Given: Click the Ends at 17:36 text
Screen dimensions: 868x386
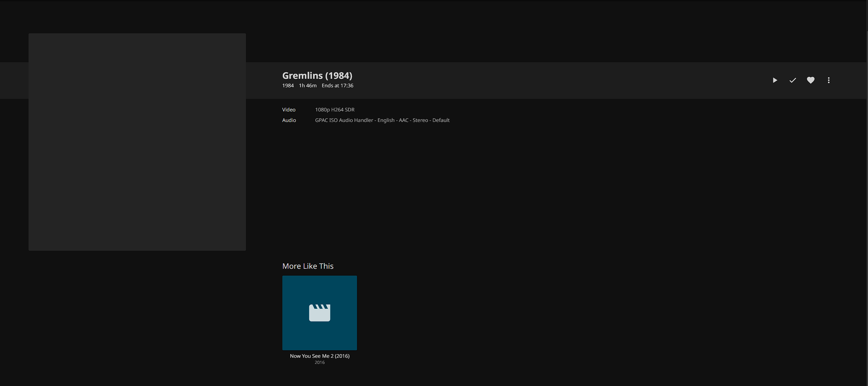Looking at the screenshot, I should tap(337, 86).
